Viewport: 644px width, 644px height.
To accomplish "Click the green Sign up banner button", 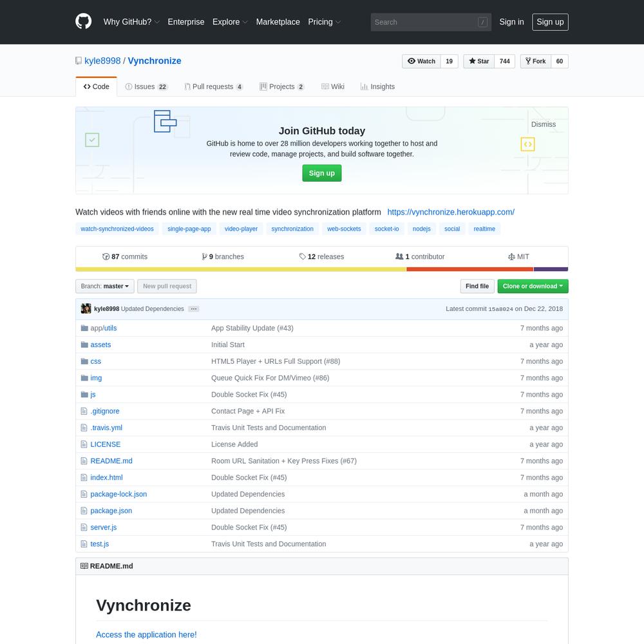I will click(321, 173).
